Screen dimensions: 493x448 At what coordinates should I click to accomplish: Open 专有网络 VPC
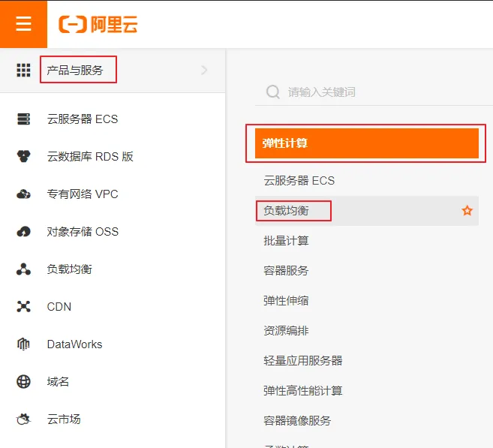[83, 194]
